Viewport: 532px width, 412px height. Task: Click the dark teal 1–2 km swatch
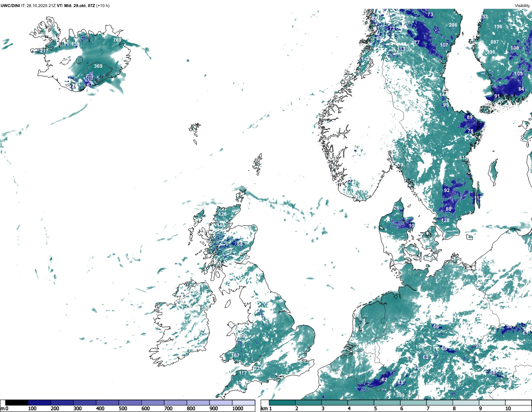click(x=282, y=402)
